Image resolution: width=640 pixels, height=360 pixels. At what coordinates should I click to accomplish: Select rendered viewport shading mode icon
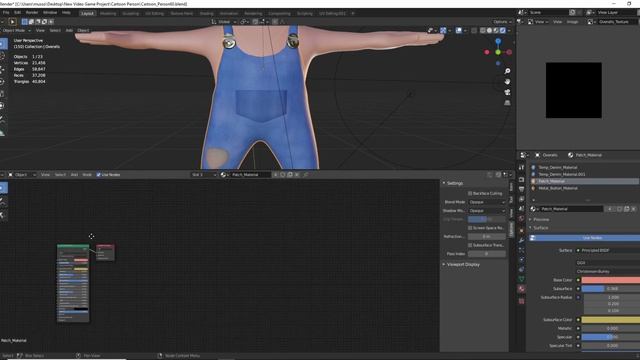(502, 30)
